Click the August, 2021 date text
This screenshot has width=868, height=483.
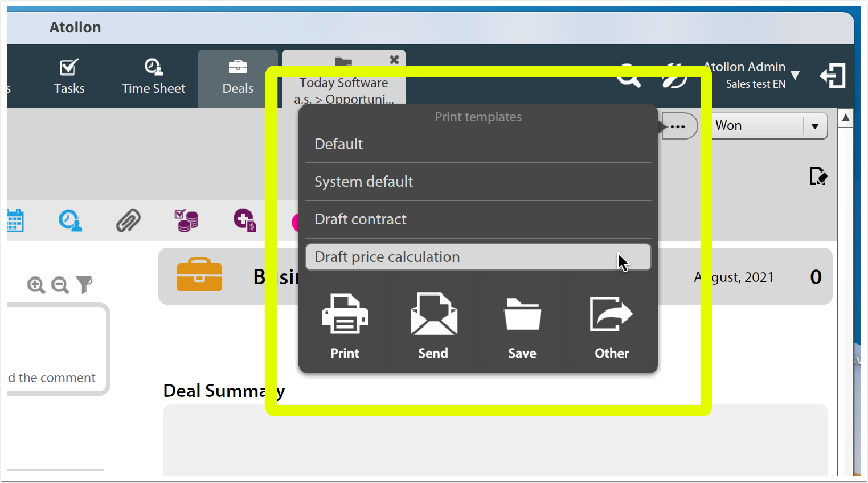(734, 277)
